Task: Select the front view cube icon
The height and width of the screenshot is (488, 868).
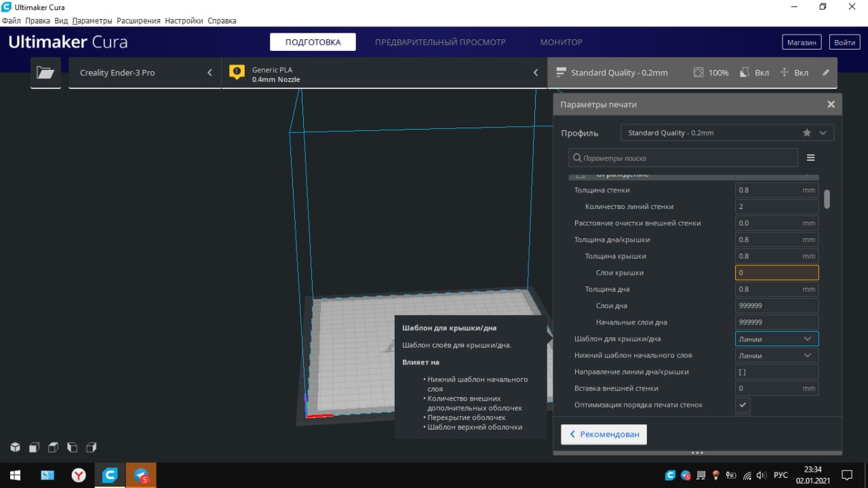Action: point(34,447)
